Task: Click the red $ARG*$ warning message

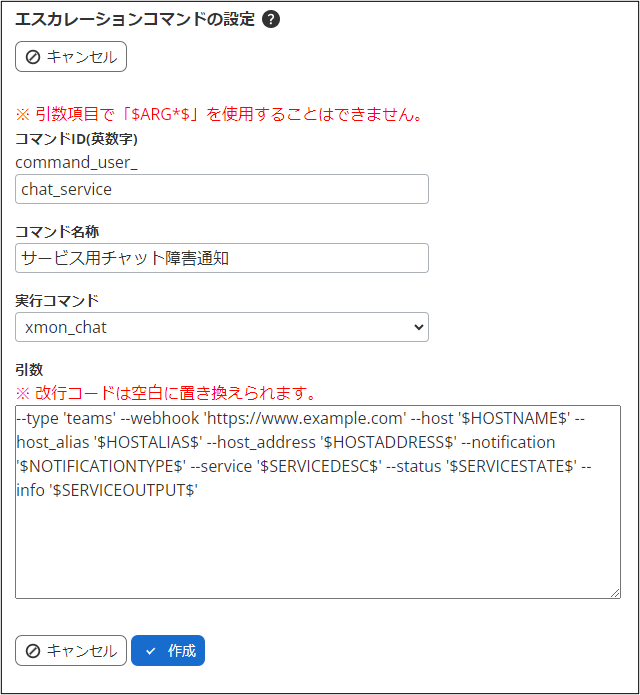Action: tap(219, 114)
